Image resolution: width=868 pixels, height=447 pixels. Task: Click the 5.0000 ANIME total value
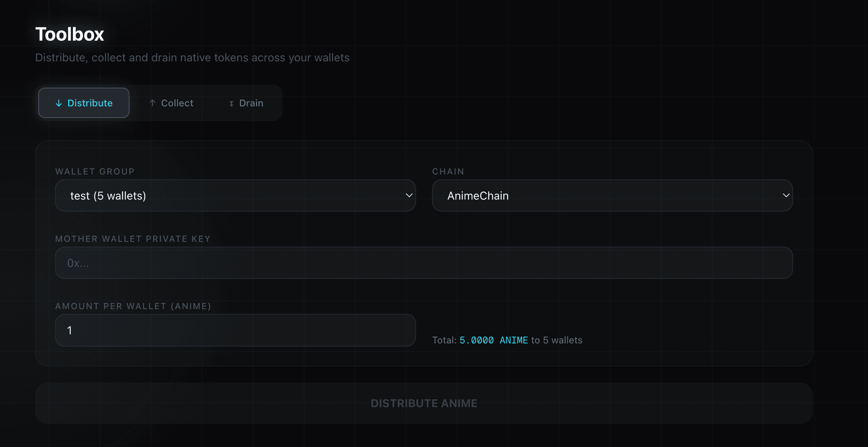(494, 340)
